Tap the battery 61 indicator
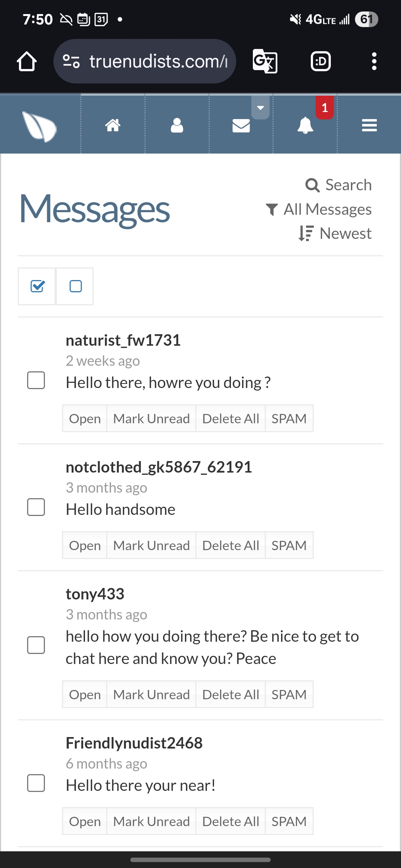Viewport: 401px width, 868px height. coord(366,19)
